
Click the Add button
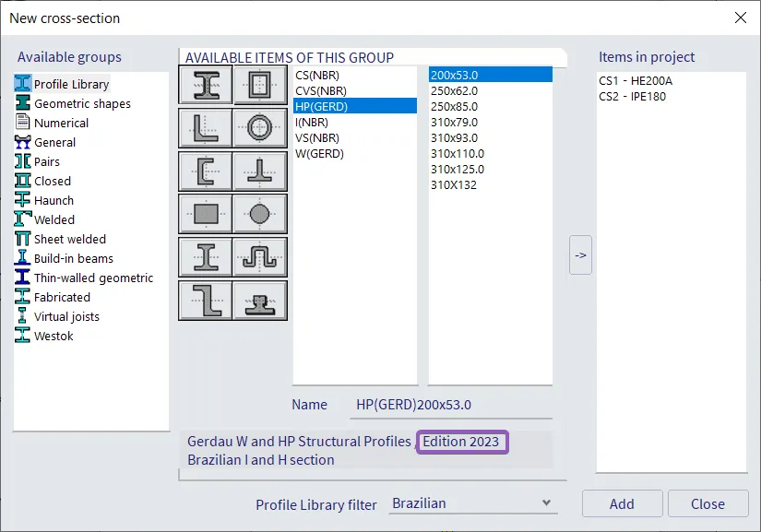pos(622,503)
